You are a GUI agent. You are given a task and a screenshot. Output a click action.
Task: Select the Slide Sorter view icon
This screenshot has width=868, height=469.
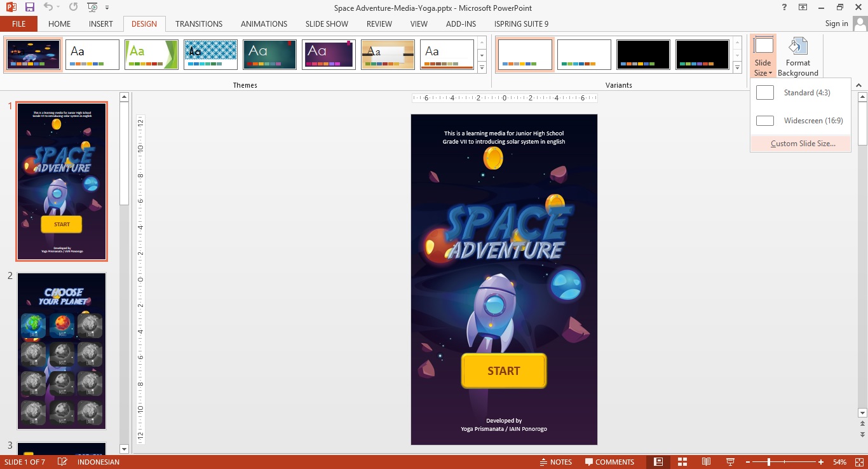point(682,462)
